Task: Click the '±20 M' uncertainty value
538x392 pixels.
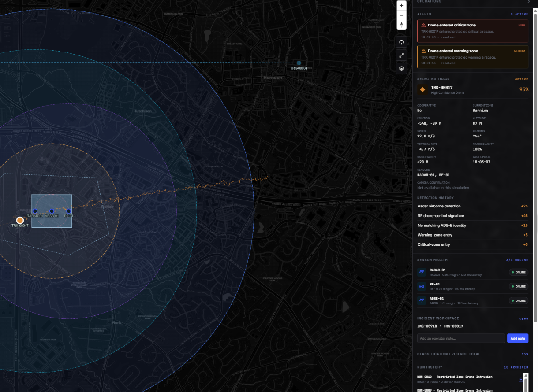Action: 423,162
